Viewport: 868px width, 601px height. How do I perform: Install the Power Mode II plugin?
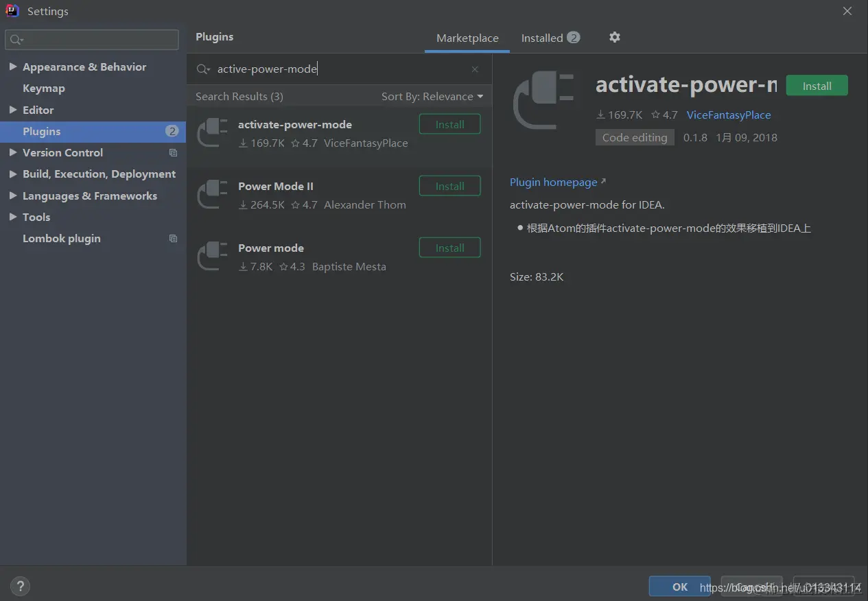(x=449, y=186)
